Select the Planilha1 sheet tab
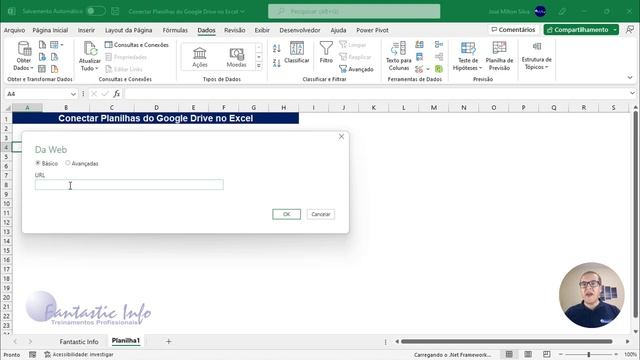 126,341
